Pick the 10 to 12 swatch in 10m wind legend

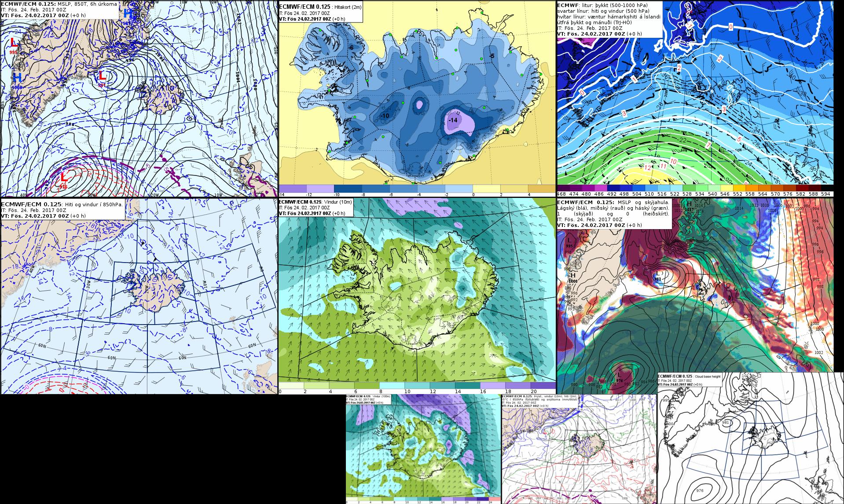click(x=417, y=385)
